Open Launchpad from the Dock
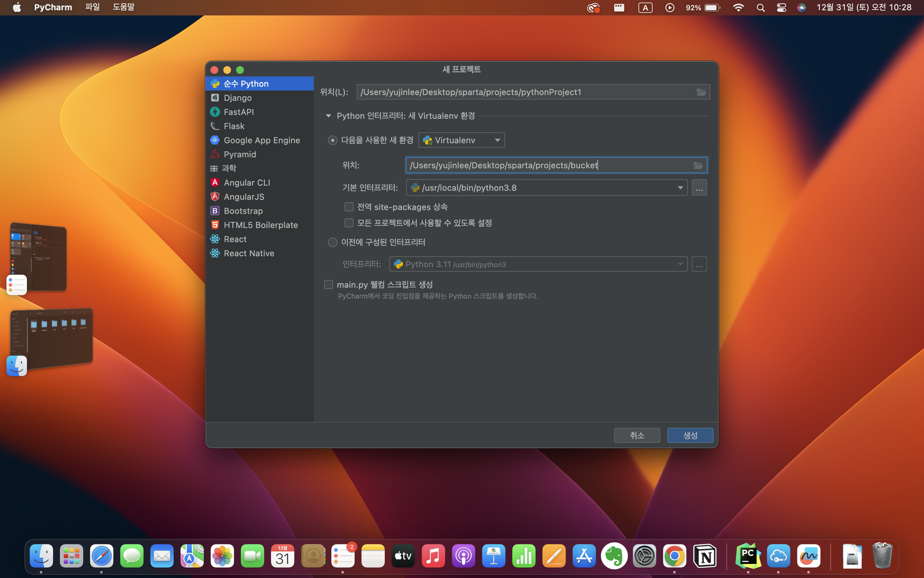This screenshot has width=924, height=578. pyautogui.click(x=72, y=556)
